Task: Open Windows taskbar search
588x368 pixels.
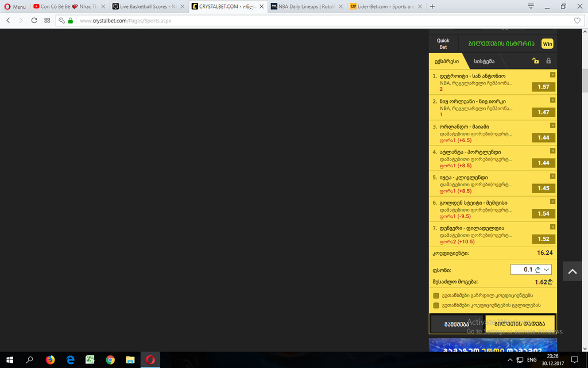Action: click(29, 360)
